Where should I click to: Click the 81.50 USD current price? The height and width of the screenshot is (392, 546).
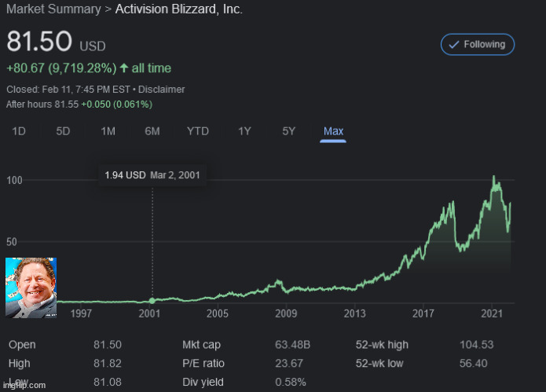pos(56,42)
